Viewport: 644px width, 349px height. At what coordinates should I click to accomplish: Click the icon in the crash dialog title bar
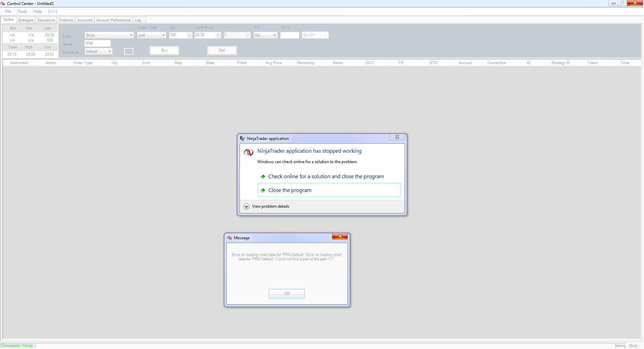pos(243,138)
